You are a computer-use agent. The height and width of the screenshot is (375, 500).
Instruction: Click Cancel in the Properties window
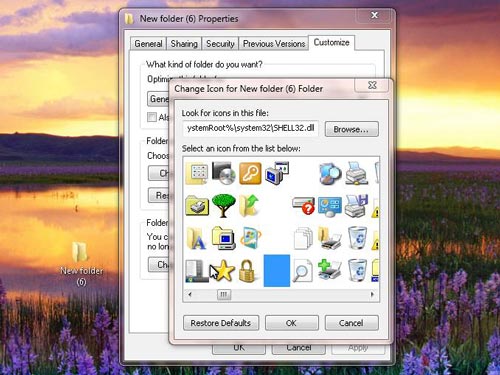coord(299,348)
